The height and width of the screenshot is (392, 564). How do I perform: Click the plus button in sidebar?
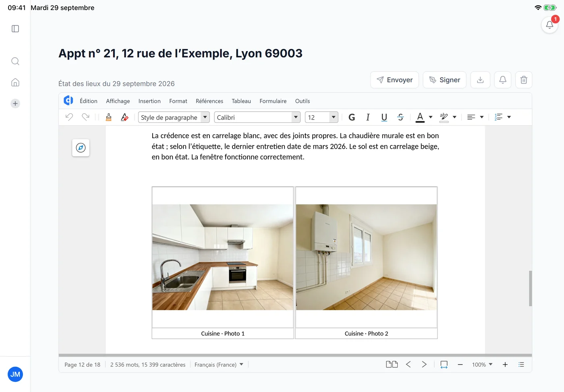pos(15,104)
